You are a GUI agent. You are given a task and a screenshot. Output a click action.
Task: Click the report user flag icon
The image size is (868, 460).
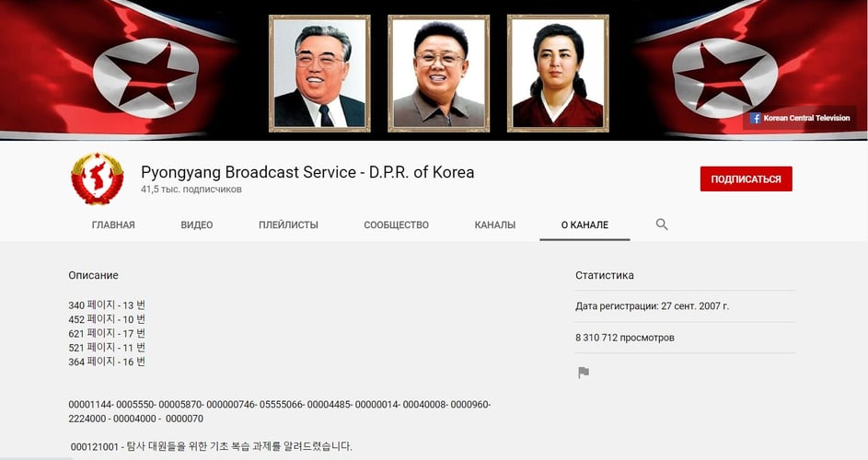click(x=584, y=373)
